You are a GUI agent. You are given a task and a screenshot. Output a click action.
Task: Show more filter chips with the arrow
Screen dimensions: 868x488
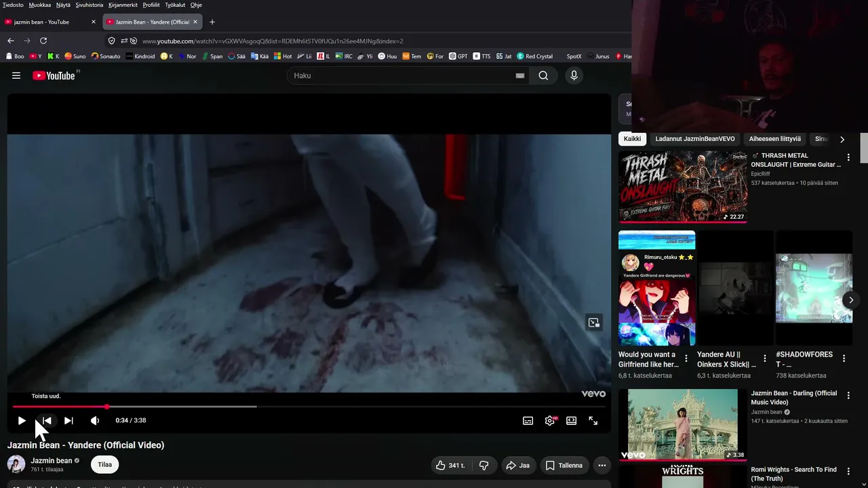pos(842,139)
